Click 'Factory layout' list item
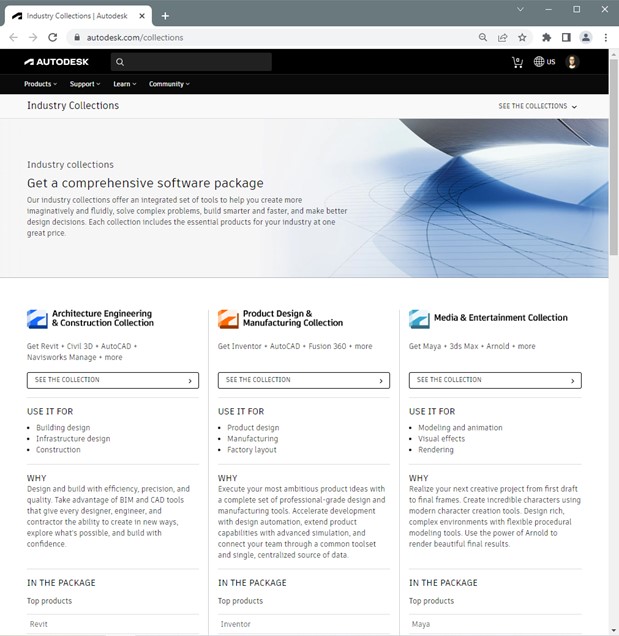The height and width of the screenshot is (636, 619). (251, 450)
